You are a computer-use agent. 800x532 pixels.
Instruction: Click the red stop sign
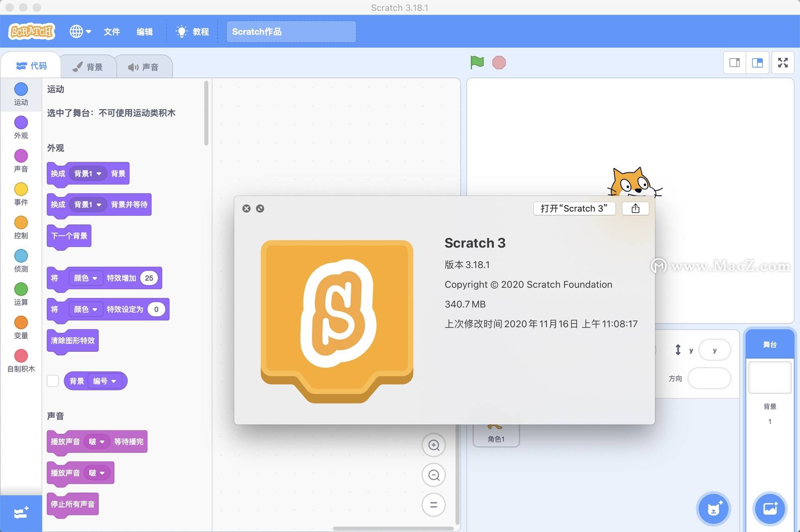point(499,63)
